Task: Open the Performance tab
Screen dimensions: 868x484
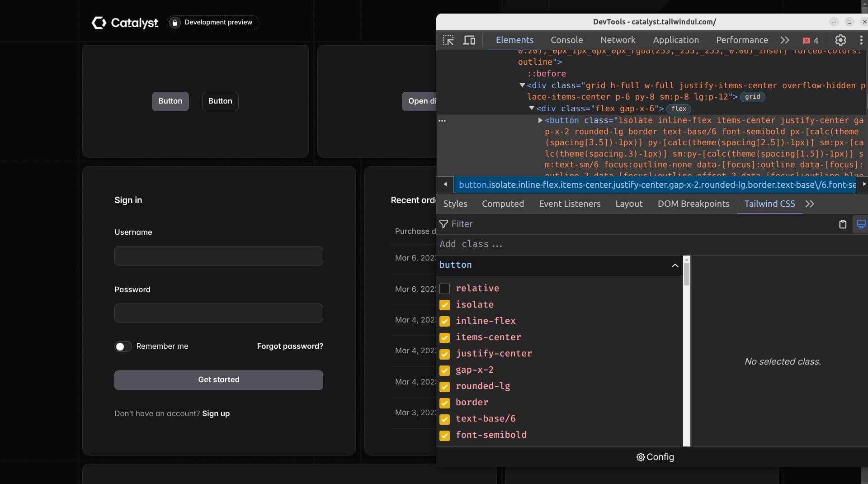Action: [742, 40]
